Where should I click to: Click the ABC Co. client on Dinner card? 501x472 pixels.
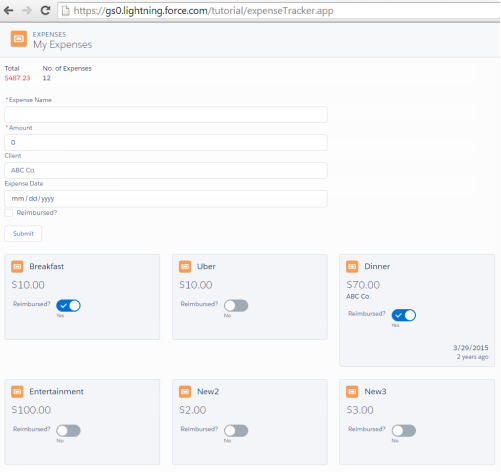point(358,296)
